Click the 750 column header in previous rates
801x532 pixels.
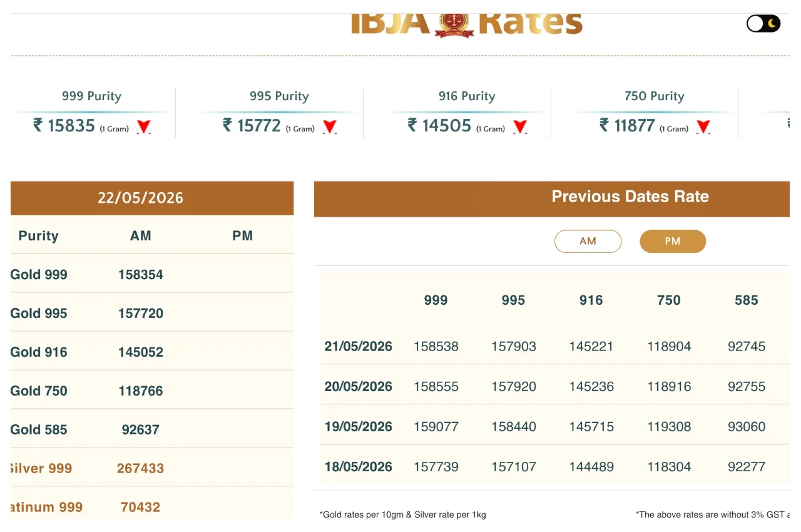pyautogui.click(x=668, y=300)
